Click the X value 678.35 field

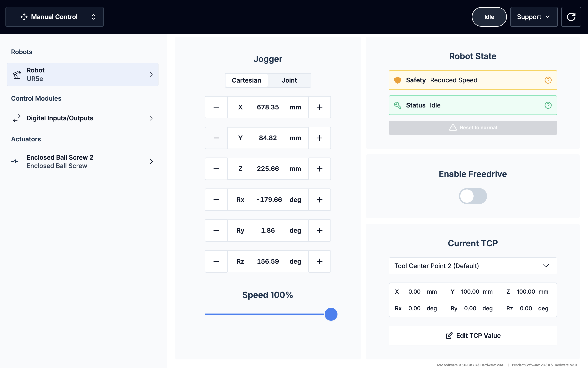268,107
